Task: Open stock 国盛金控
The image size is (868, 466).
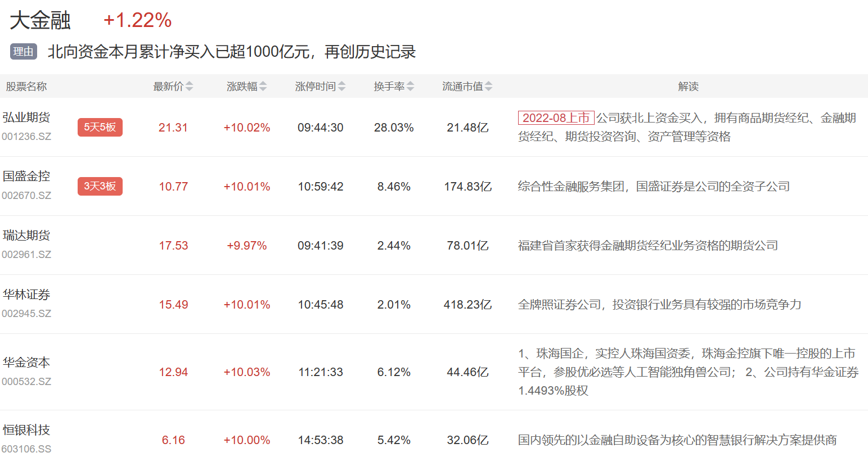Action: tap(26, 177)
